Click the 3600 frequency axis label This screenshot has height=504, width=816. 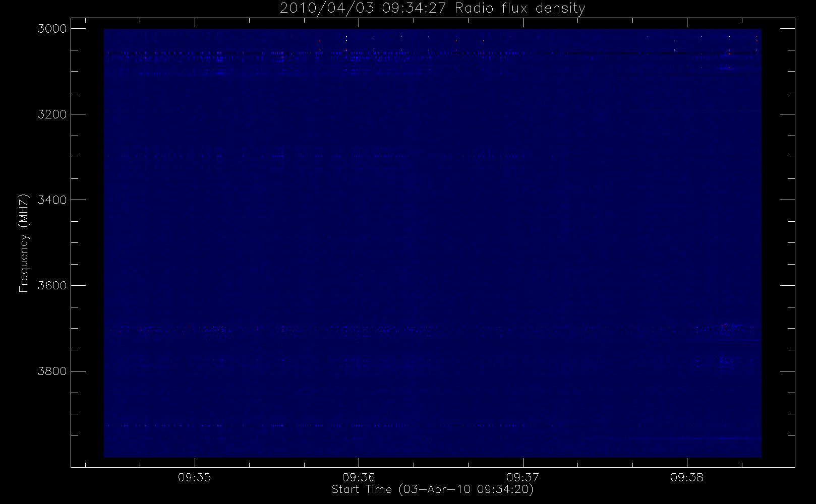click(52, 286)
